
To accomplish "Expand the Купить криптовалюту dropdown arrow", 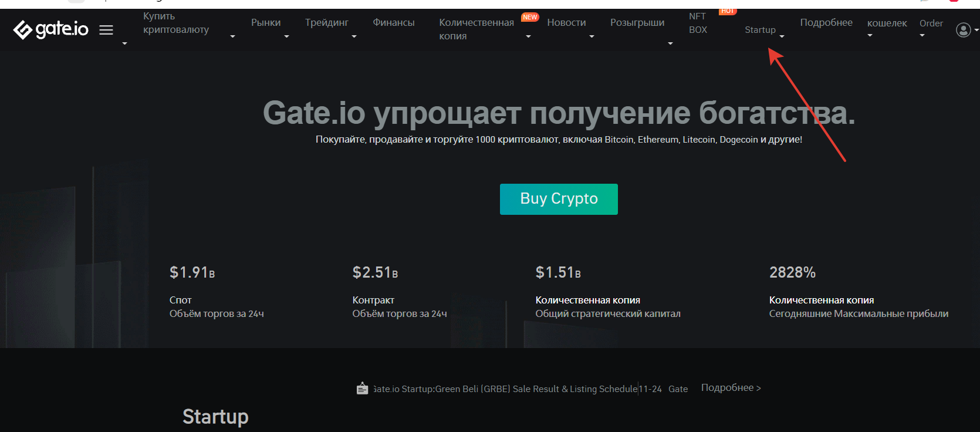I will 232,36.
